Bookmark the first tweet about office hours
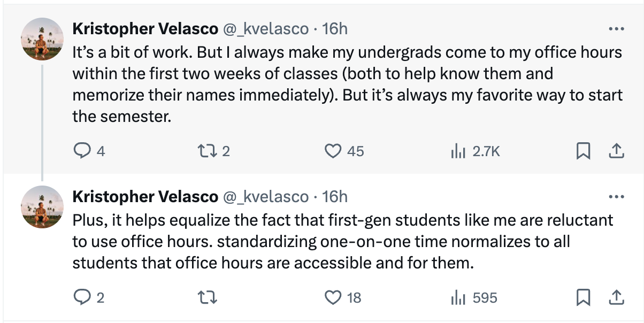Screen dimensions: 644x323 click(x=583, y=152)
